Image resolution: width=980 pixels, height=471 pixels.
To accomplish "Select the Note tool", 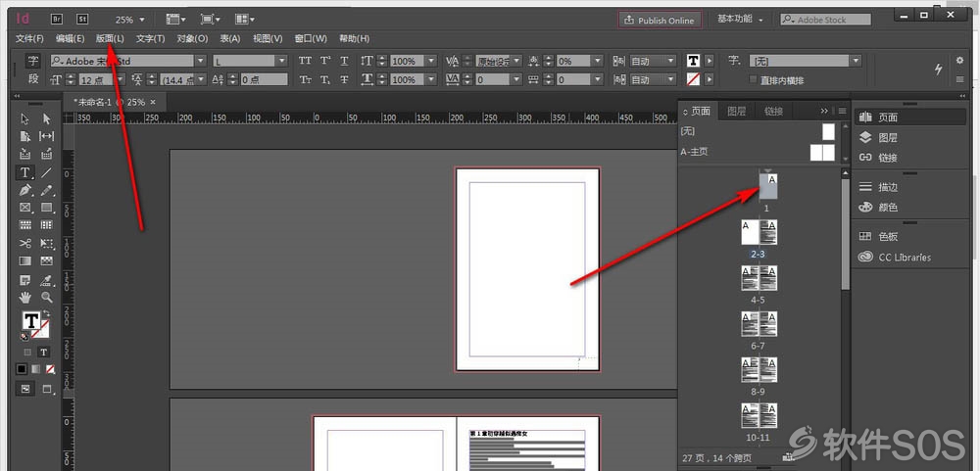I will coord(25,279).
